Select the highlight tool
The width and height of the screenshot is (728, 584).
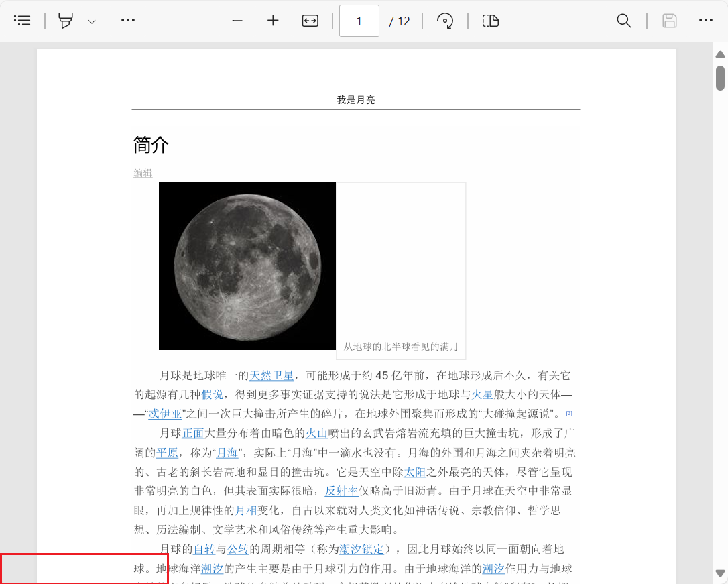point(64,21)
